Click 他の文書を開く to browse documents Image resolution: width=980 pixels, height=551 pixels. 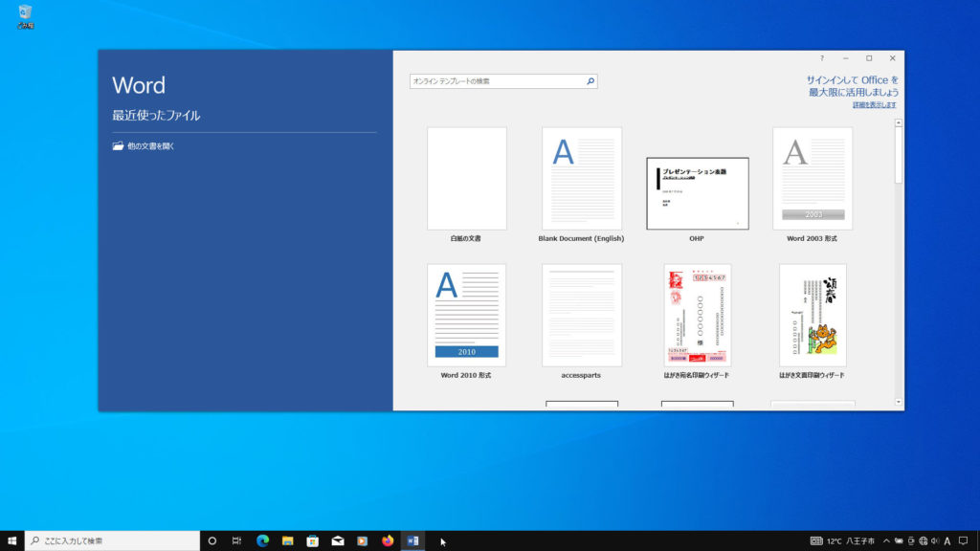(151, 146)
